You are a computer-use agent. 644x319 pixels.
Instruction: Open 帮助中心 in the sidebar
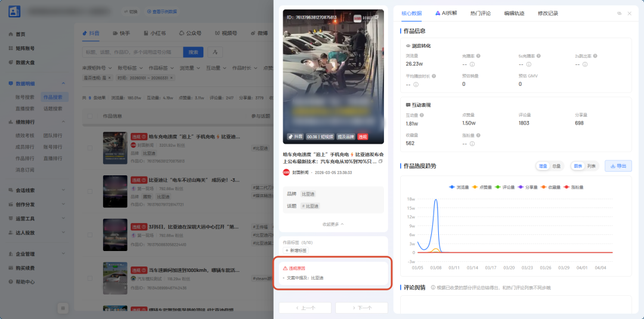click(x=24, y=282)
